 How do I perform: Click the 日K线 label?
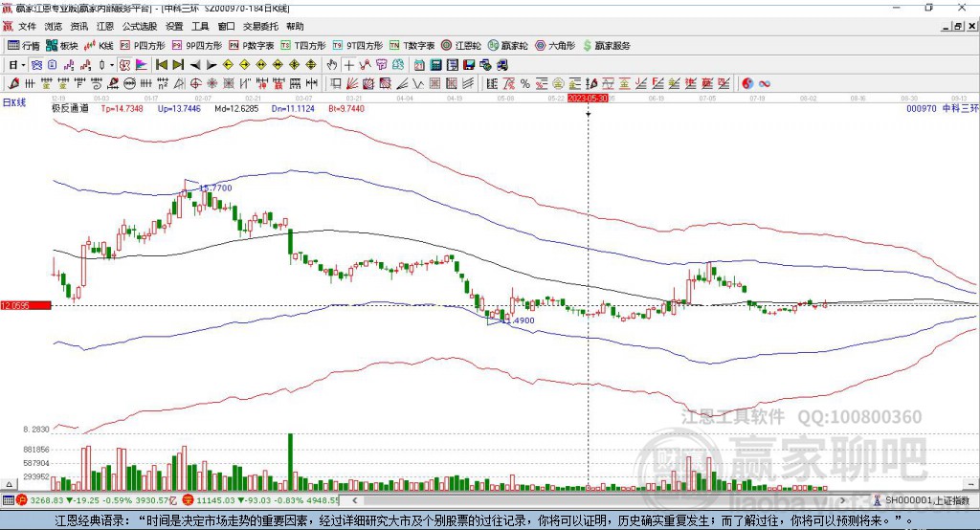(15, 102)
